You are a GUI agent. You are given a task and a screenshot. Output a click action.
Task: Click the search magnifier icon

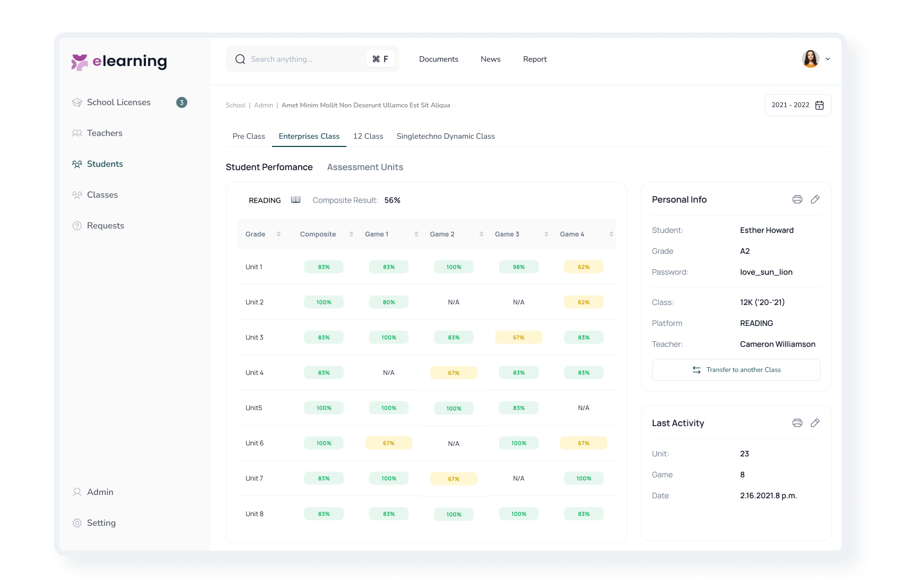[x=240, y=59]
